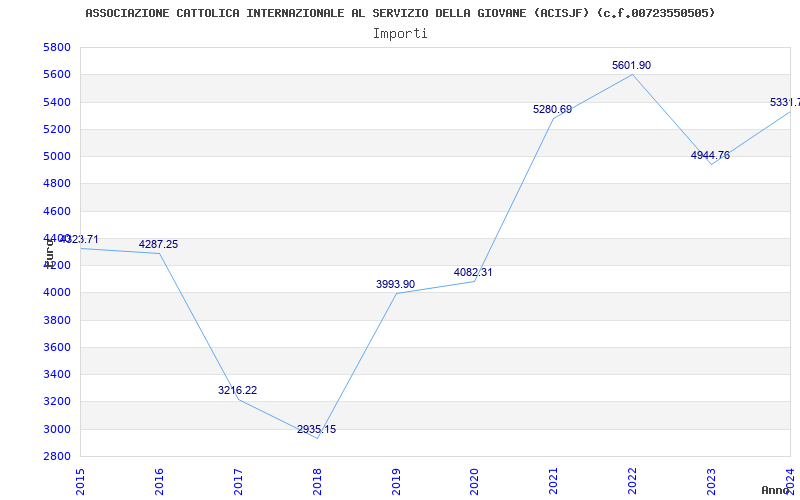
Task: Click the Anno x-axis title
Action: point(775,490)
